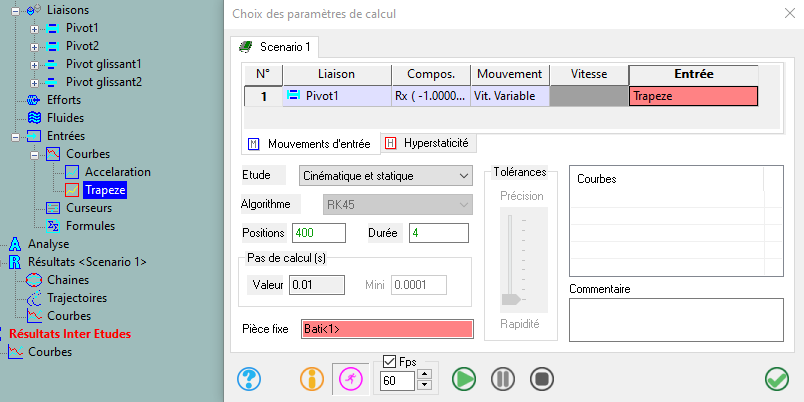Select the Scenario 1 tab

click(x=275, y=47)
